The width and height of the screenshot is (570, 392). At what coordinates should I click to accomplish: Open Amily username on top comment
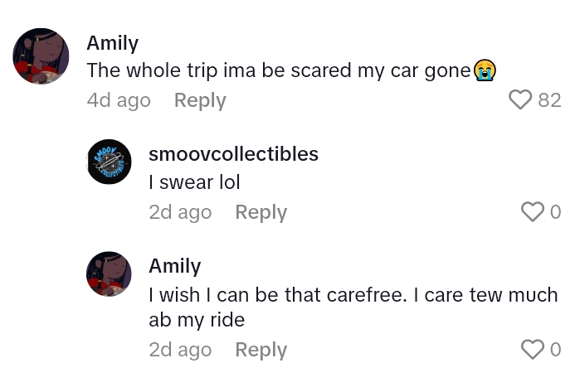(x=112, y=43)
